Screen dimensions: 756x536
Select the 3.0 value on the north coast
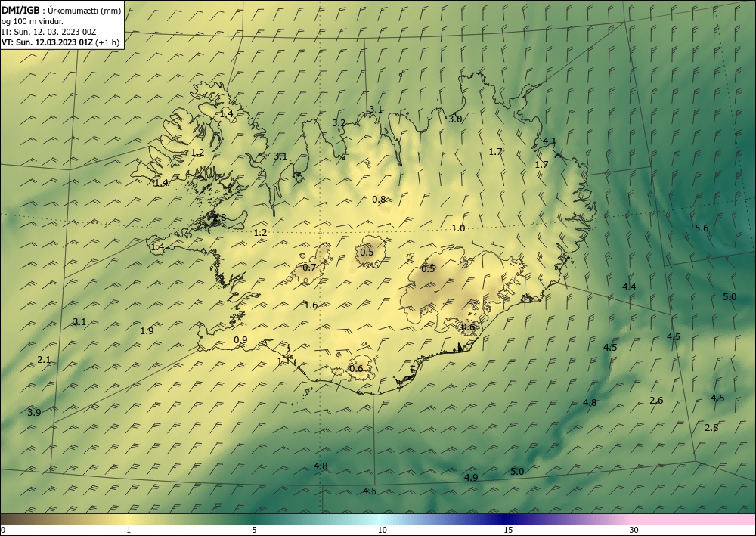point(454,119)
